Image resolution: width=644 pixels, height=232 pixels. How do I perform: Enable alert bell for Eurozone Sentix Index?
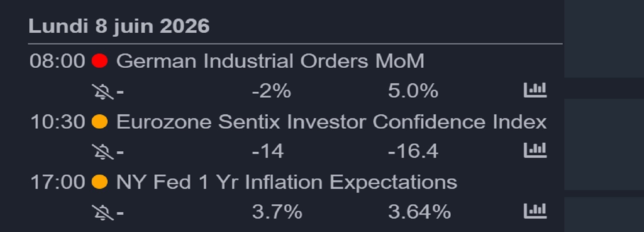(x=103, y=152)
